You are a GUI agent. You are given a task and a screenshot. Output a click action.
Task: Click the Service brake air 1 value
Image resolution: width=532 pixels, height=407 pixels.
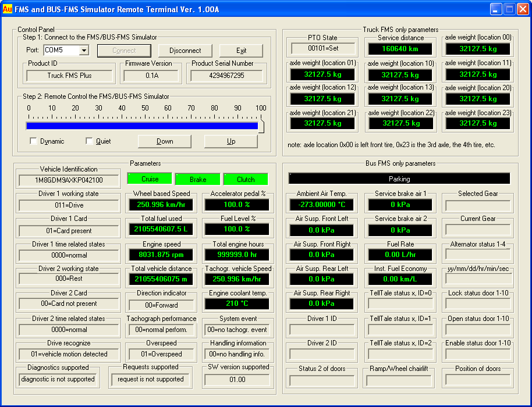coord(400,205)
